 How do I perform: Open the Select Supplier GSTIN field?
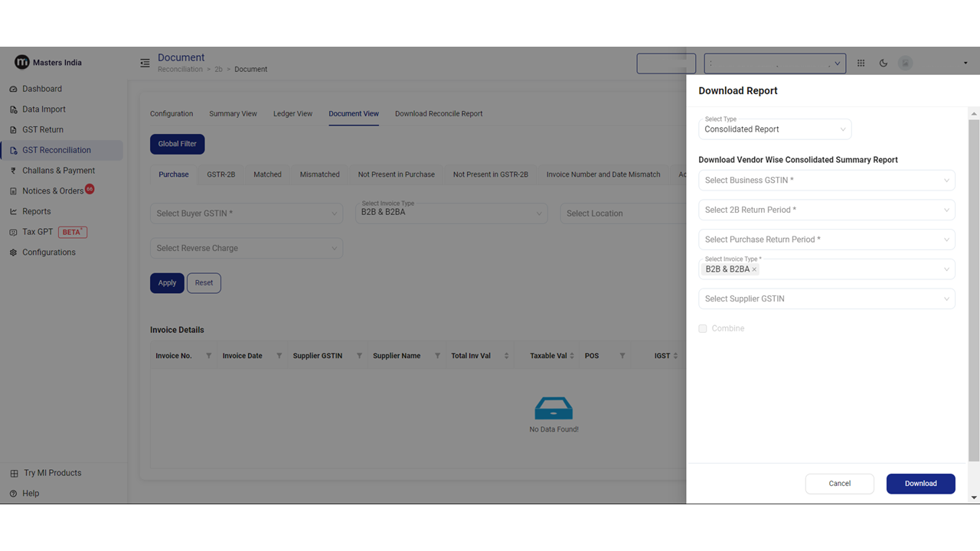tap(826, 298)
